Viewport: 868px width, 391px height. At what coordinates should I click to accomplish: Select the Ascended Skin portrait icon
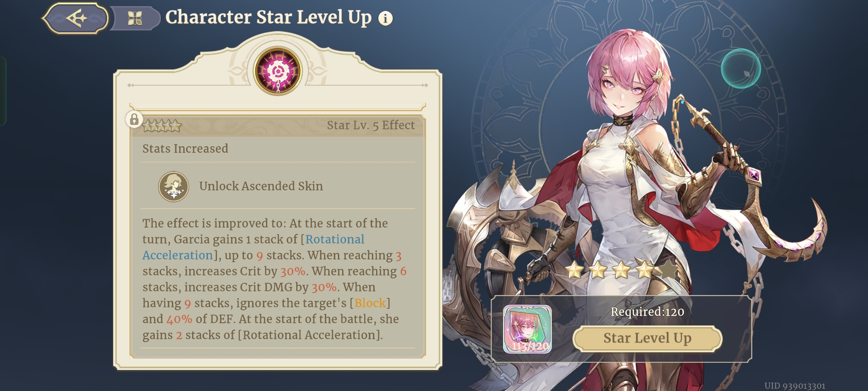(x=174, y=186)
